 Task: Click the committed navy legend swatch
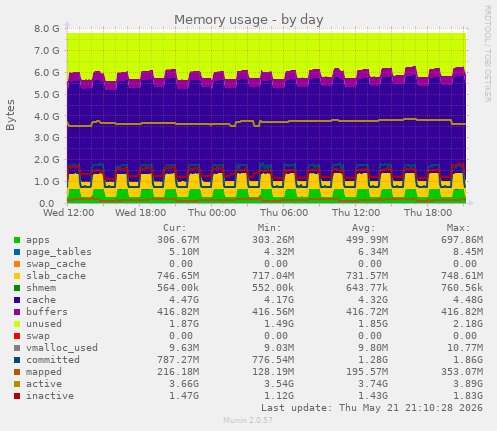coord(17,360)
